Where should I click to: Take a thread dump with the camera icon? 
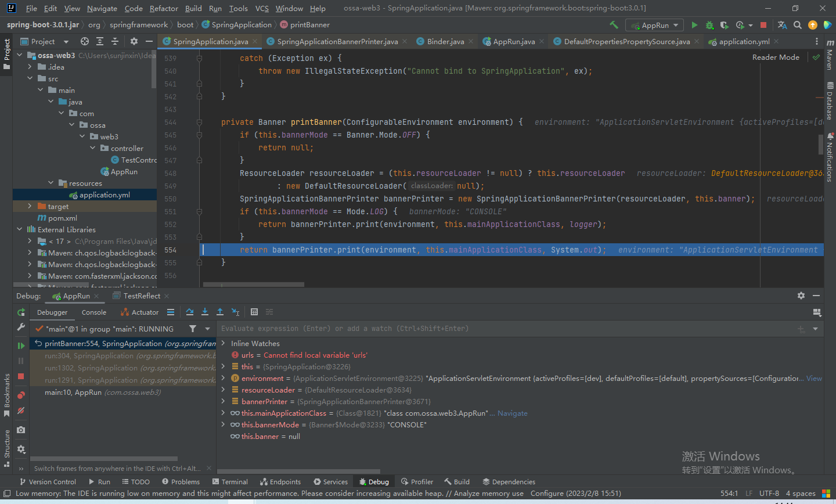tap(21, 430)
